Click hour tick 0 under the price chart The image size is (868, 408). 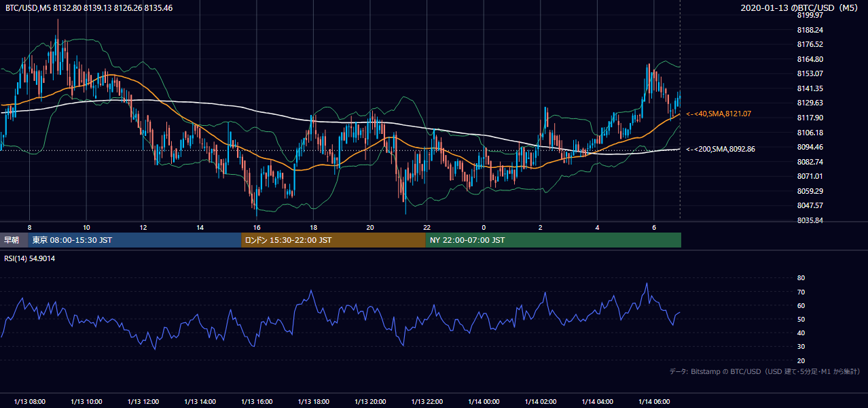[484, 227]
